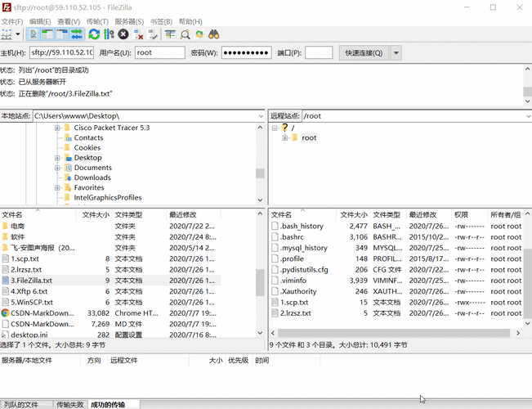Cancel the current operation

coord(123,34)
